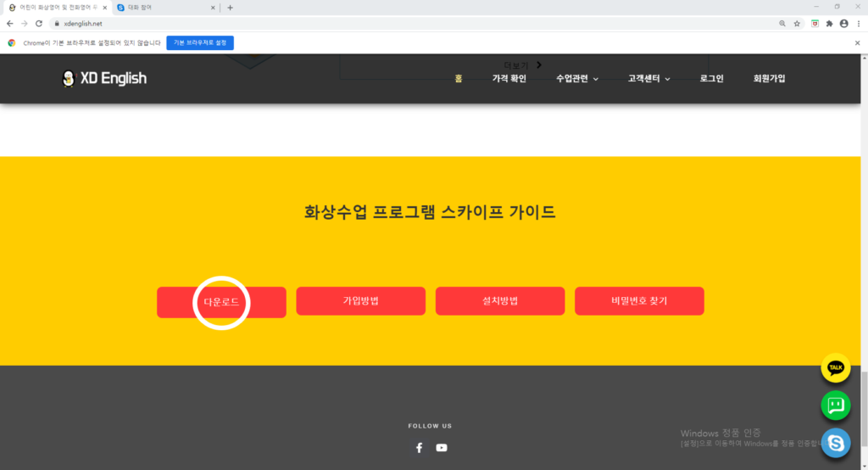Viewport: 868px width, 470px height.
Task: Click the red extension icon in toolbar
Action: pos(815,24)
